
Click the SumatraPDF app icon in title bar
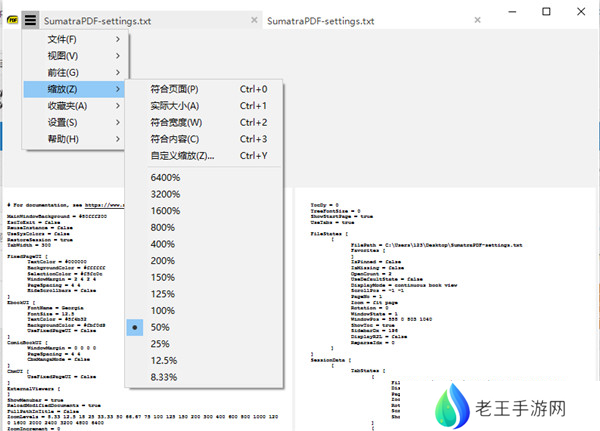pos(11,19)
